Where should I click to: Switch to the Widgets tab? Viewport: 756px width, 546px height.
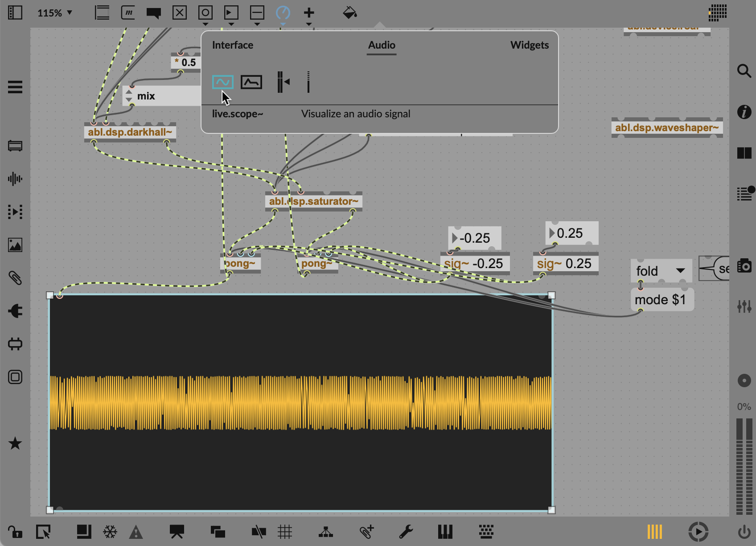click(x=529, y=45)
